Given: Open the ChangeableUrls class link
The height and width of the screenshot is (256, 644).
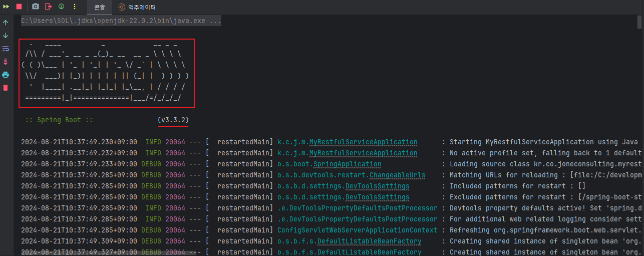Looking at the screenshot, I should 398,175.
